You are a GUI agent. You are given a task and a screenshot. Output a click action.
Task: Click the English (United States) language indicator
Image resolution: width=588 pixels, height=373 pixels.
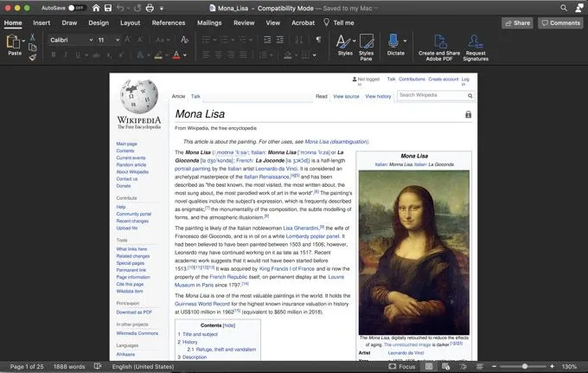point(143,366)
